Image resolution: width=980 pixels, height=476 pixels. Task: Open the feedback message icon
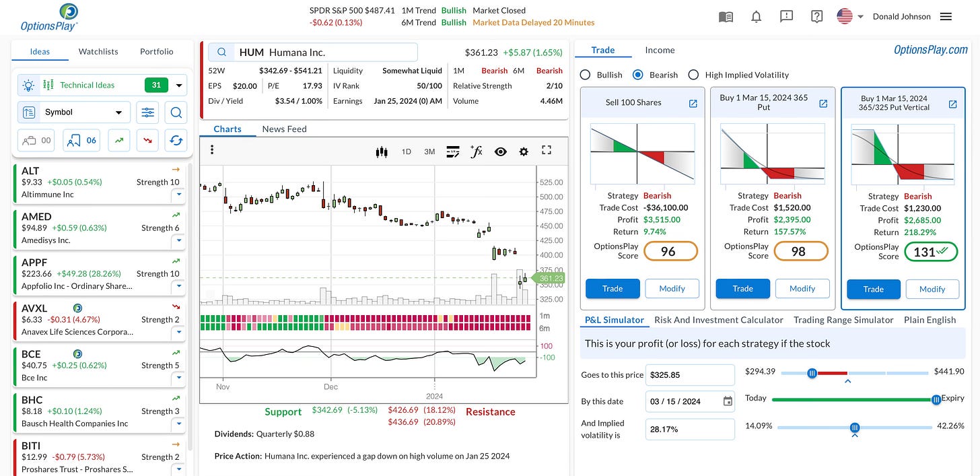pyautogui.click(x=786, y=17)
